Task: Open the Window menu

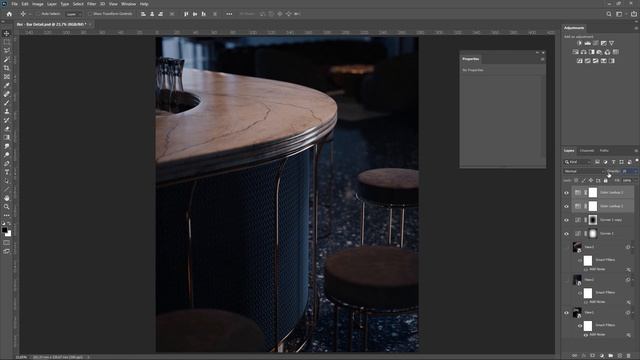Action: pyautogui.click(x=129, y=4)
